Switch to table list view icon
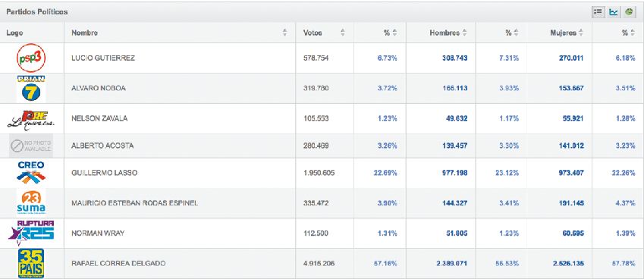Screen dimensions: 644x279 [x=598, y=12]
